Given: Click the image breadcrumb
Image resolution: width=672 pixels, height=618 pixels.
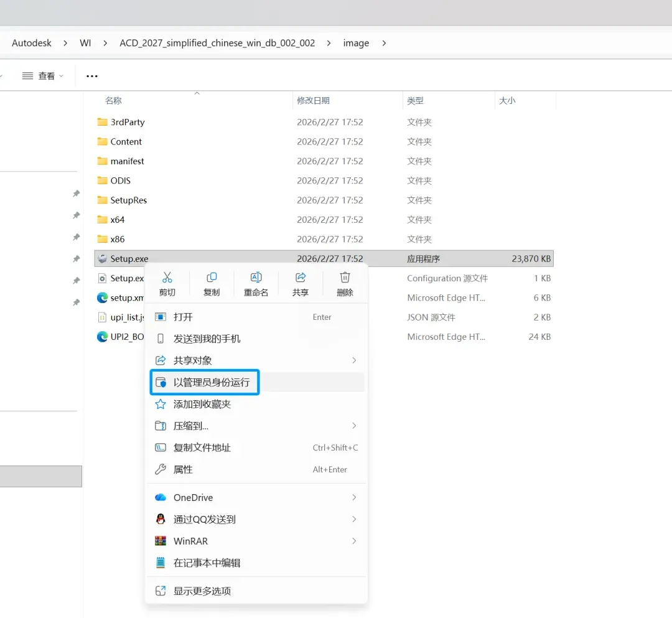Looking at the screenshot, I should 356,43.
